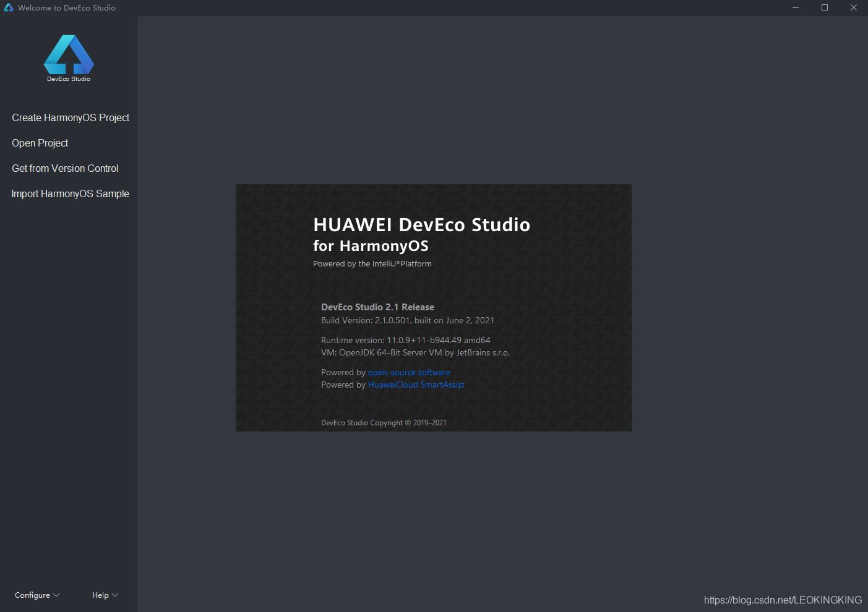Create a new HarmonyOS Project
The width and height of the screenshot is (868, 612).
point(71,117)
